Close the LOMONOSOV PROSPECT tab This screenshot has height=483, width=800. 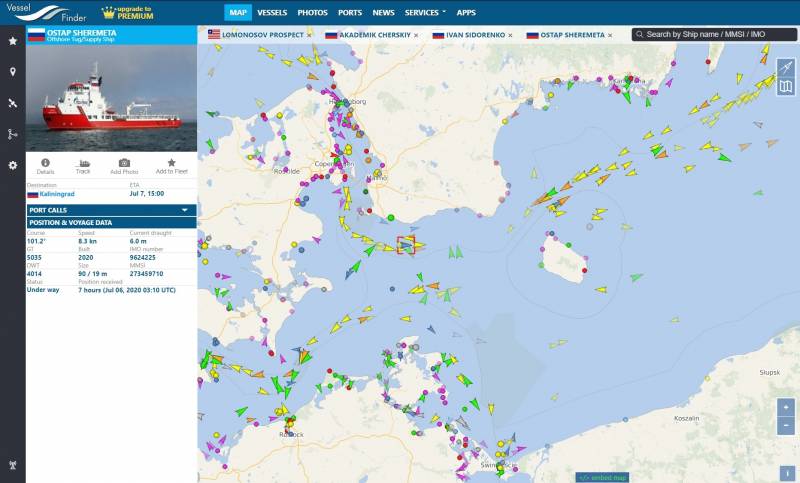click(x=309, y=35)
